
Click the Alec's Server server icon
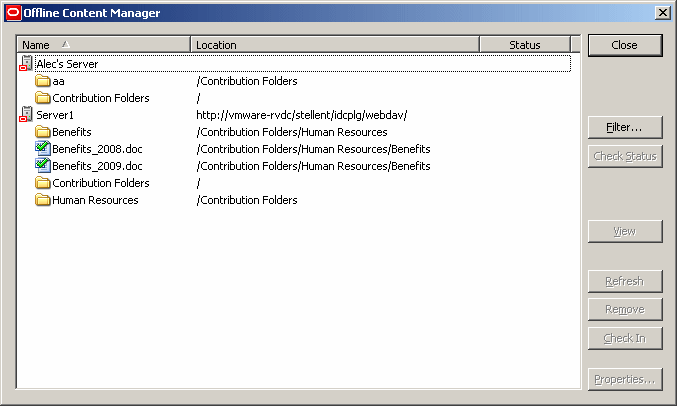tap(26, 64)
